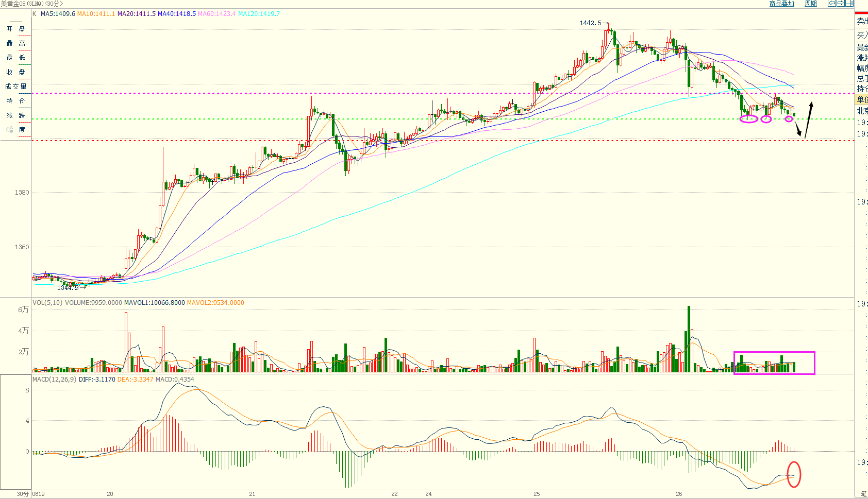
Task: Click the 6万 volume axis label
Action: tap(23, 309)
